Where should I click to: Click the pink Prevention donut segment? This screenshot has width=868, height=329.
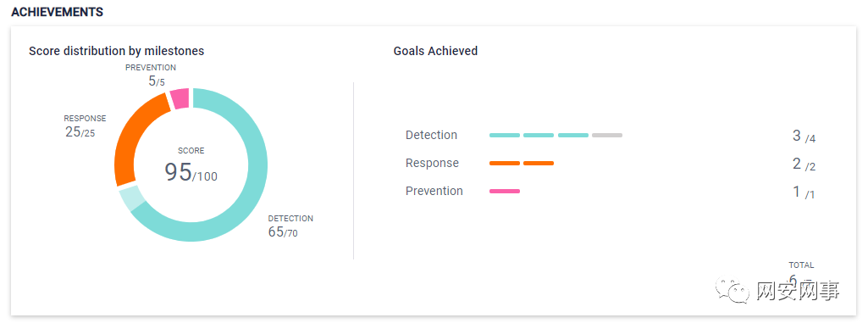click(180, 98)
